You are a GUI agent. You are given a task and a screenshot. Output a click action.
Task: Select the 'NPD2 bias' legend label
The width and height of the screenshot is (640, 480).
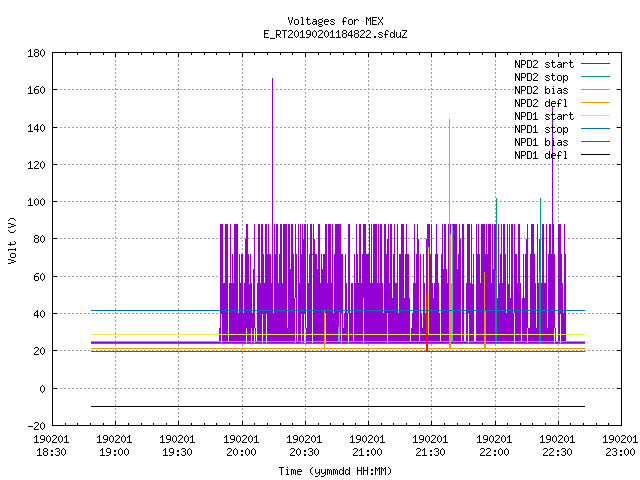(x=541, y=90)
